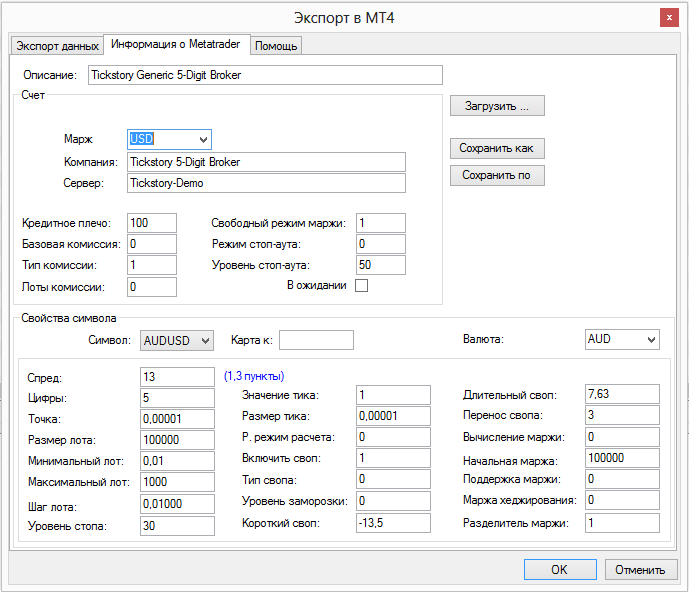This screenshot has width=689, height=592.
Task: Click the Тип комиссии field
Action: tap(152, 265)
